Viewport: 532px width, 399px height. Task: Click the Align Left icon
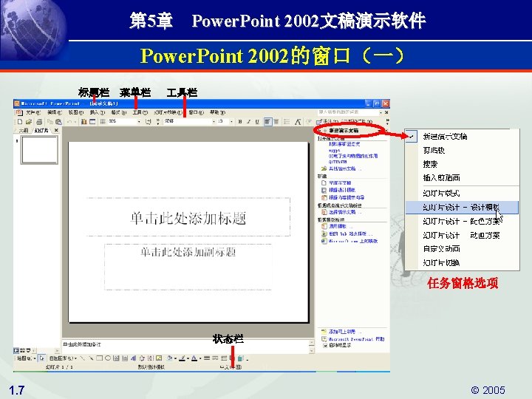pos(267,121)
